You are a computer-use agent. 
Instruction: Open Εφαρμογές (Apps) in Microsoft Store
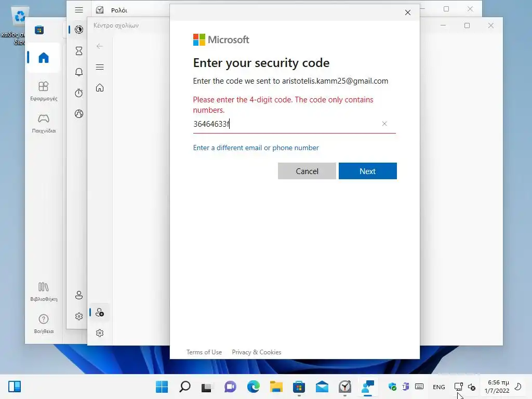[44, 91]
